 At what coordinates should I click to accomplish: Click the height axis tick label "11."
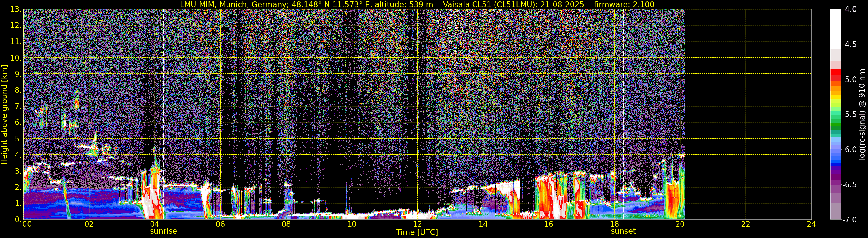pos(16,42)
